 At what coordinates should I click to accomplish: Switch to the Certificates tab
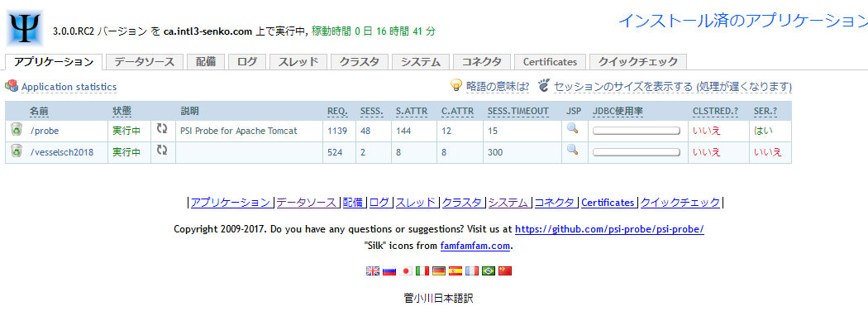coord(550,61)
